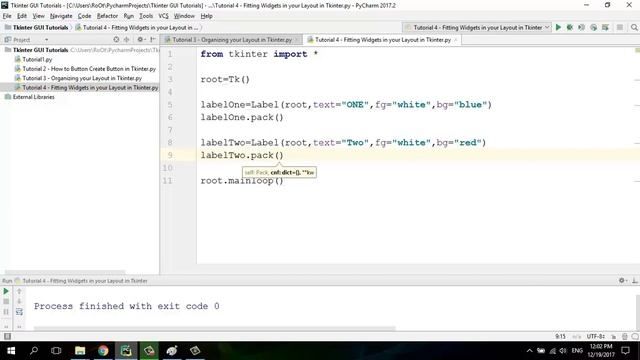Close the Tutorial 3 editor tab
This screenshot has height=360, width=640.
point(297,40)
